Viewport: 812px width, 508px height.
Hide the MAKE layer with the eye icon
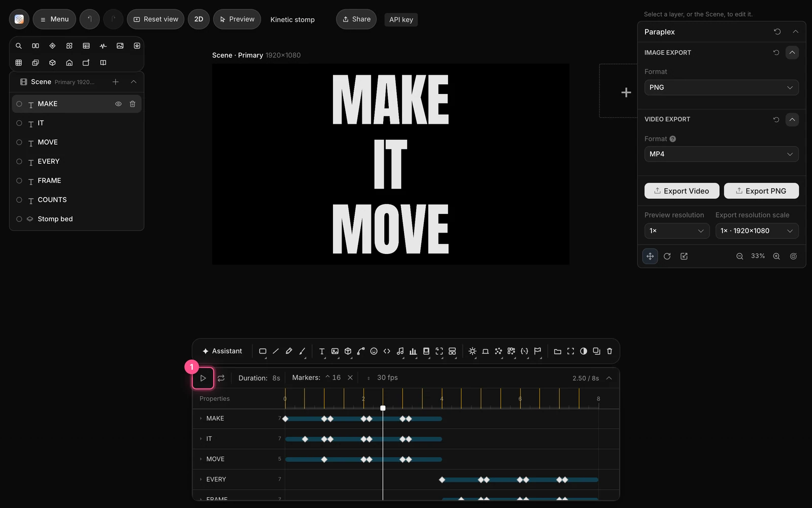pyautogui.click(x=118, y=104)
